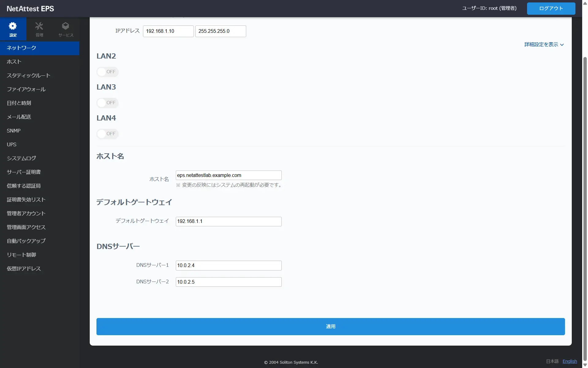The height and width of the screenshot is (368, 588).
Task: Open サーバー証明書 sidebar item
Action: coord(24,172)
